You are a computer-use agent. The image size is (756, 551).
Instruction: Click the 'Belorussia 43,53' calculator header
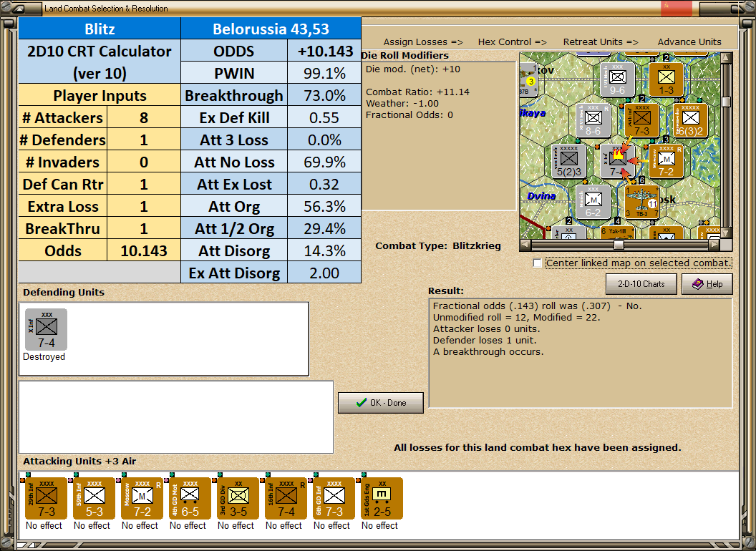pyautogui.click(x=271, y=29)
